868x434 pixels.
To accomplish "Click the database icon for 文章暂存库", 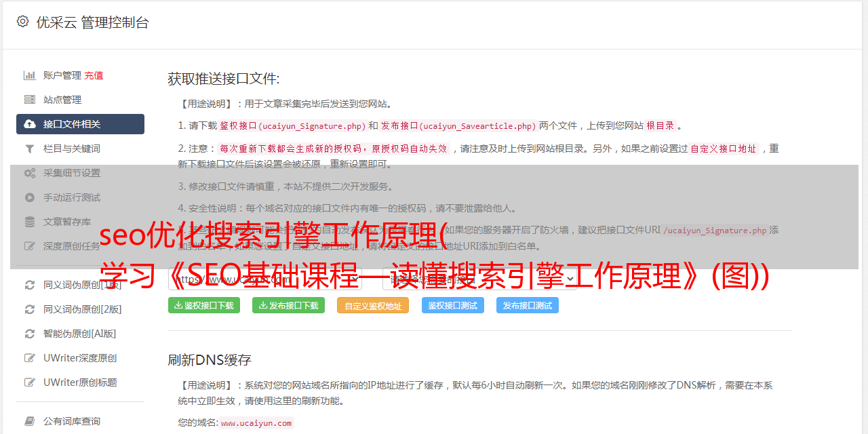I will [x=30, y=222].
